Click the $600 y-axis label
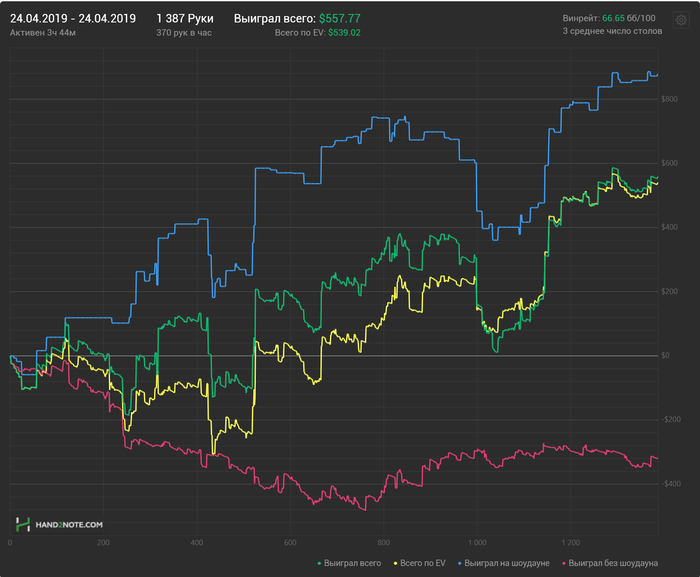Screen dimensions: 700x577 point(669,163)
